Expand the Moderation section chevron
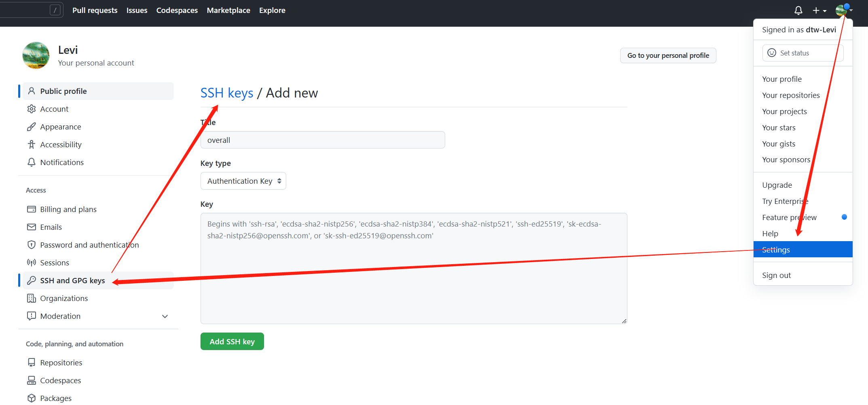The image size is (868, 405). 165,316
